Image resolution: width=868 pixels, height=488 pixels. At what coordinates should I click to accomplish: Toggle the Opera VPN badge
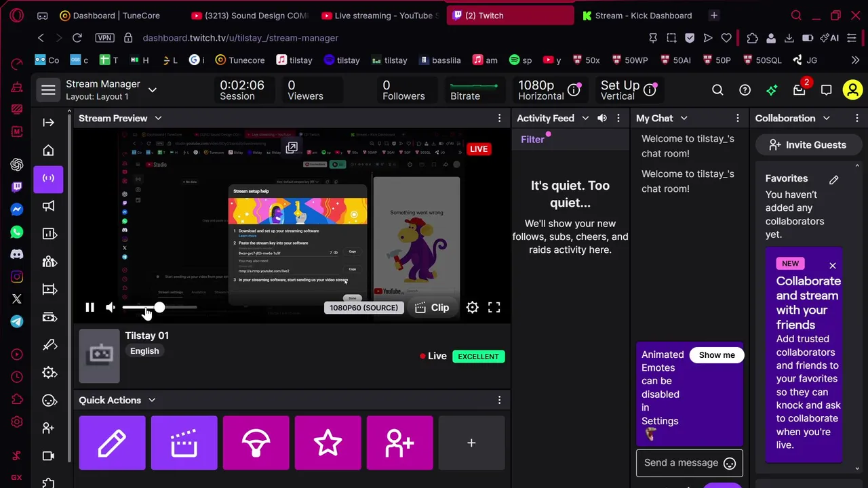105,38
